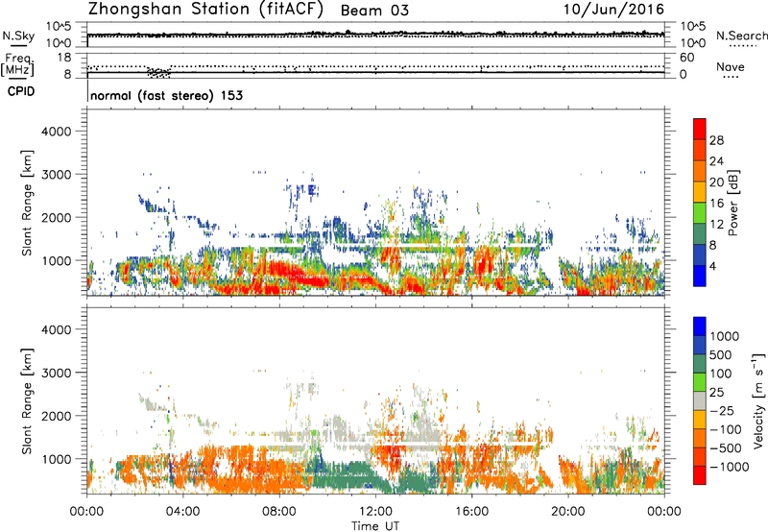Click the '16:00' time tick label
768x532 pixels.
point(471,512)
